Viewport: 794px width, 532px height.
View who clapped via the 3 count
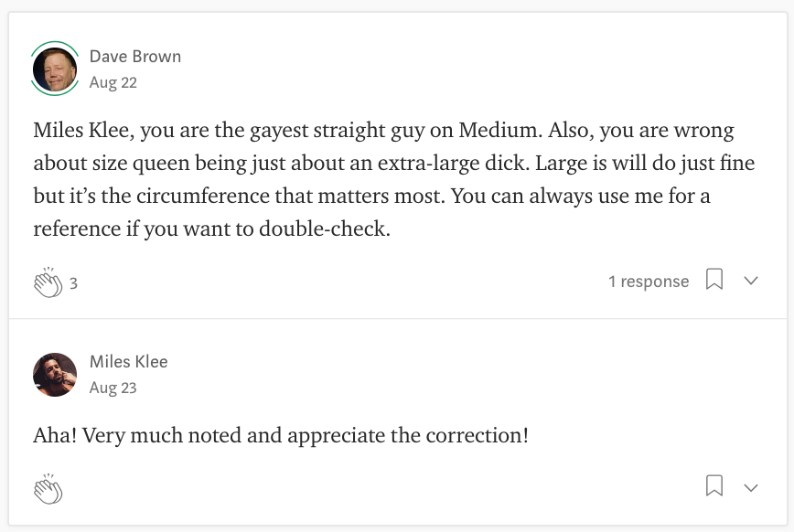[73, 283]
